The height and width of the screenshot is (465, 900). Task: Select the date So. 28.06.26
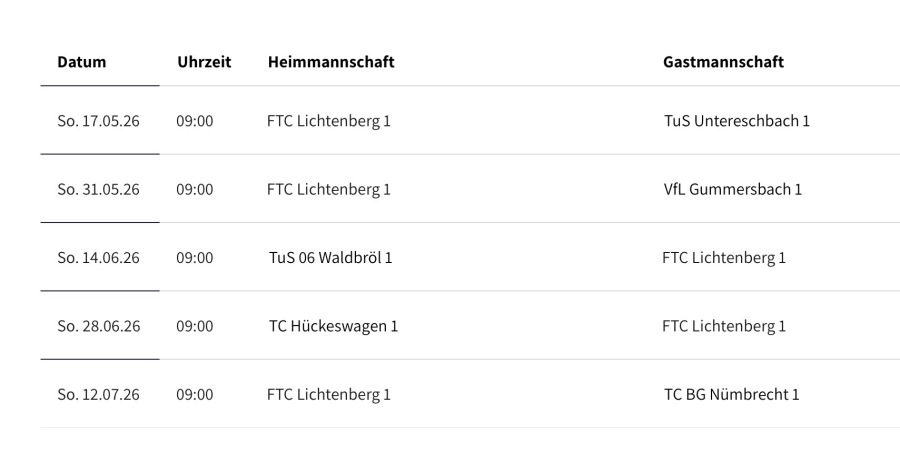pos(98,326)
